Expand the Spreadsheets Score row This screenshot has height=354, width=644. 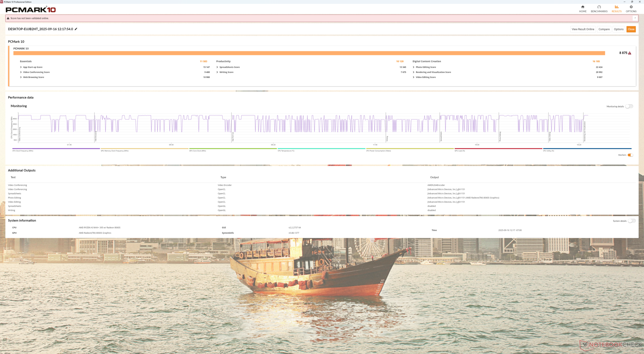217,67
